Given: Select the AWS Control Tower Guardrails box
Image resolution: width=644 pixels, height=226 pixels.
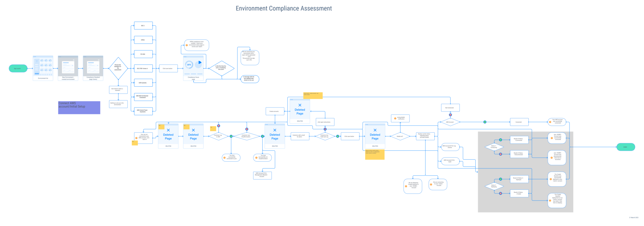Looking at the screenshot, I should coord(143,111).
